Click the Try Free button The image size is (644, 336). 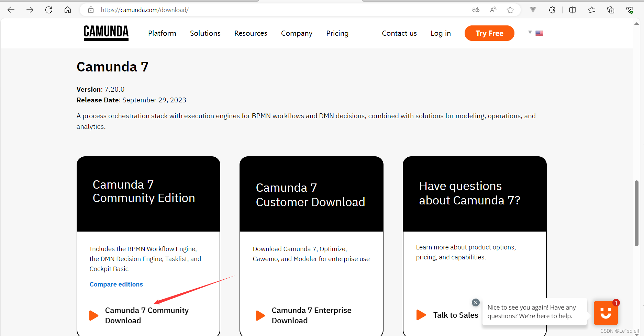click(489, 33)
